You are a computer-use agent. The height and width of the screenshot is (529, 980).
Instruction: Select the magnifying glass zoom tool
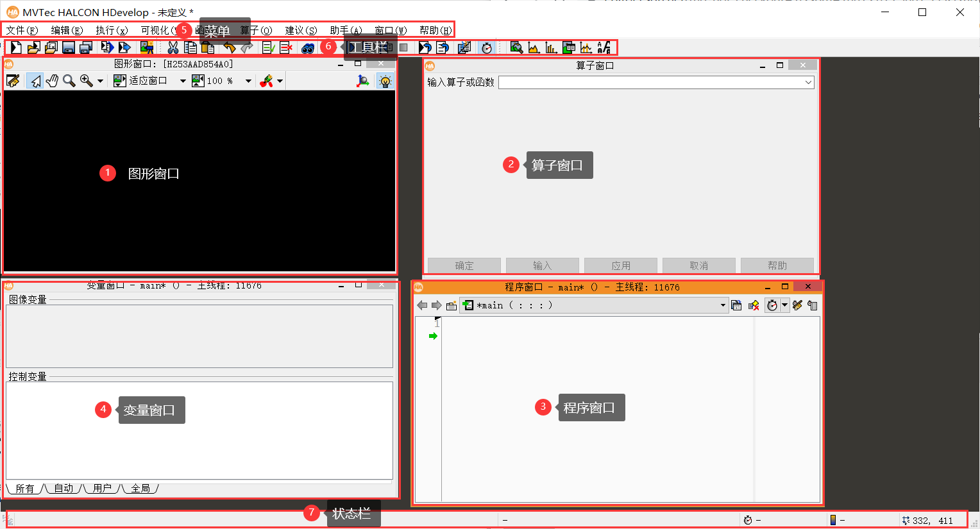click(69, 81)
